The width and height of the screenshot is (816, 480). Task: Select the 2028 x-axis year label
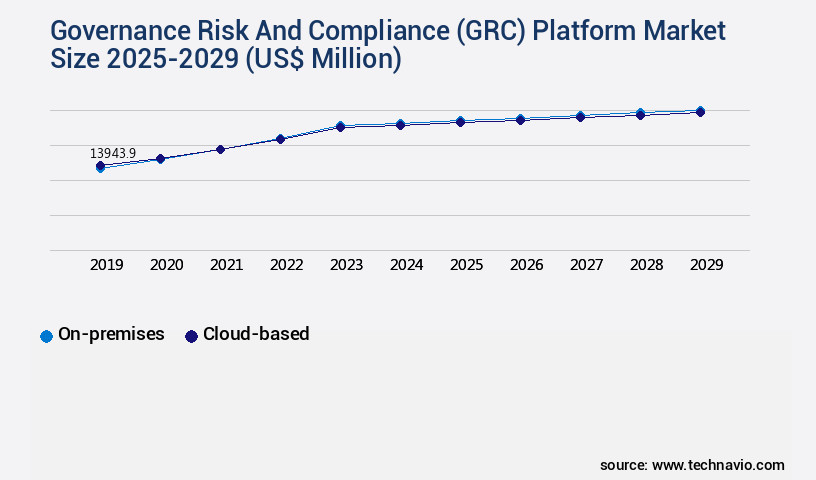[x=646, y=265]
